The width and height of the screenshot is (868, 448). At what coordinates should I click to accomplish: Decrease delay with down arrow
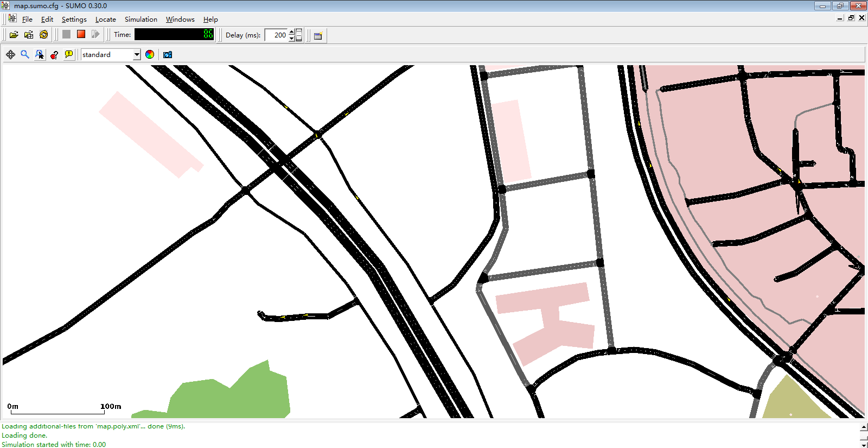click(291, 39)
